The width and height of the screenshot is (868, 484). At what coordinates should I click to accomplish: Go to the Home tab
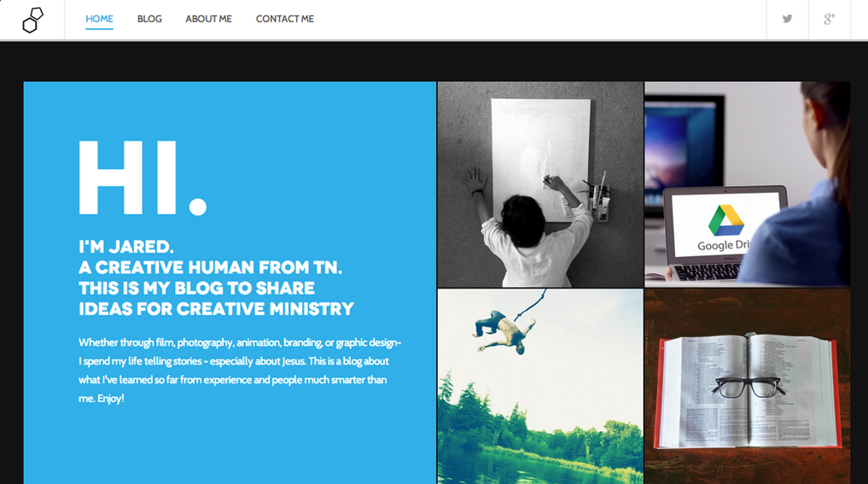(99, 19)
